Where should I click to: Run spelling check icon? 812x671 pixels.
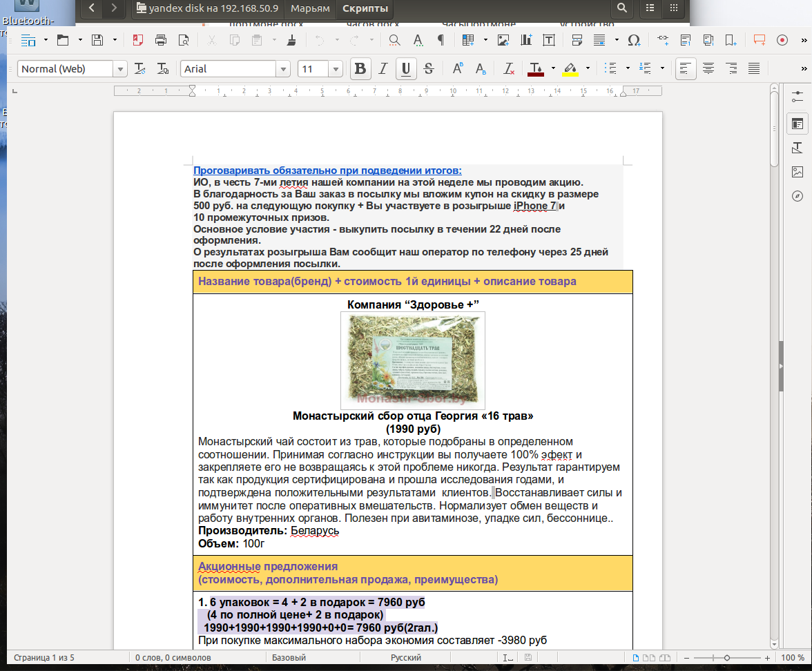click(418, 40)
